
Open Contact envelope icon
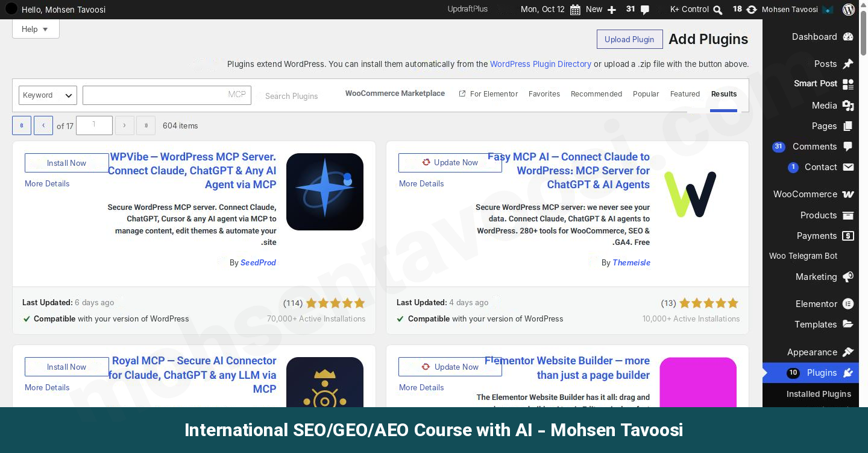pos(848,167)
